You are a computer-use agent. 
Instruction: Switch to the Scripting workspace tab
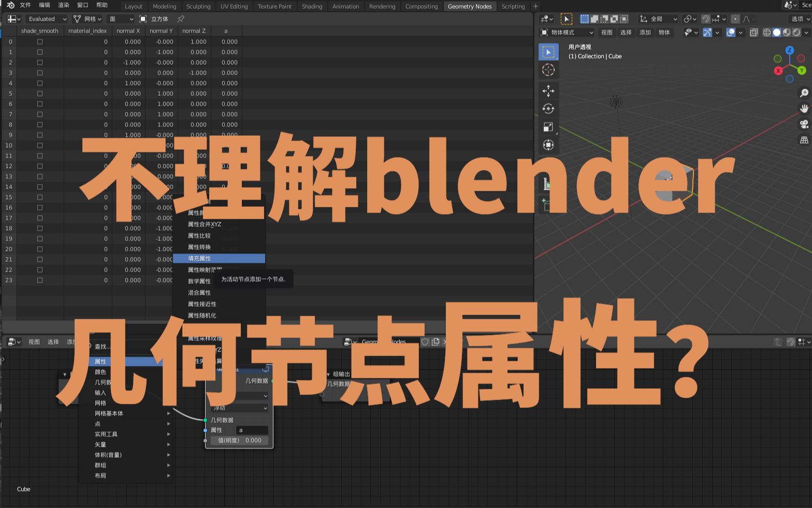pos(513,6)
